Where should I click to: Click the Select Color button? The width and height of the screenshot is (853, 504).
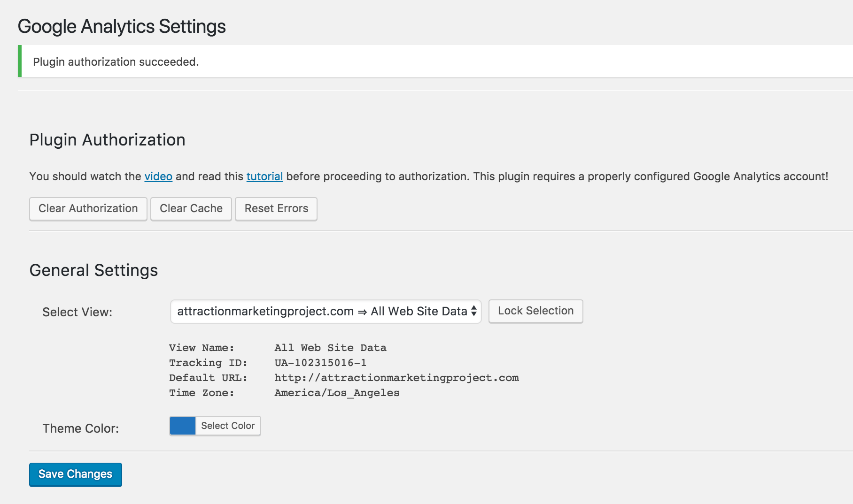(228, 426)
